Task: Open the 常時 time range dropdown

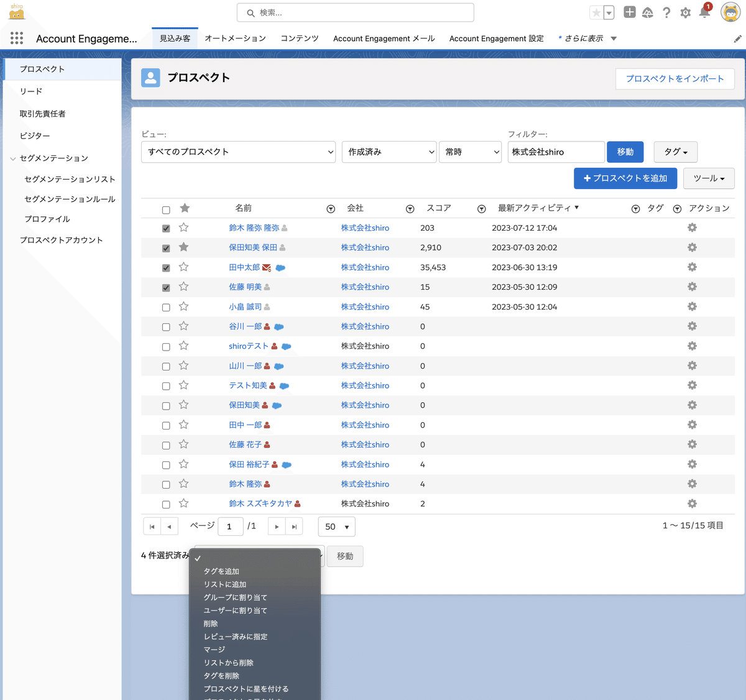Action: pyautogui.click(x=471, y=152)
